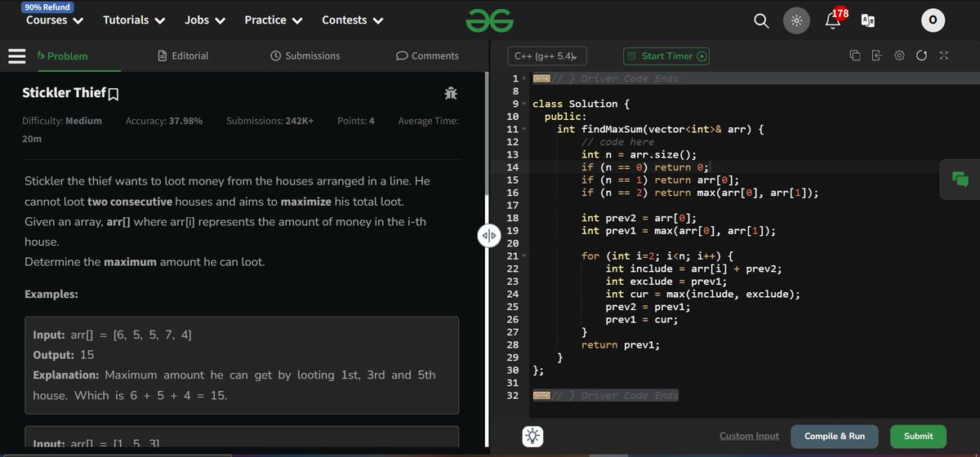Click the 'return prev1;' code line
The width and height of the screenshot is (980, 457).
pos(620,345)
